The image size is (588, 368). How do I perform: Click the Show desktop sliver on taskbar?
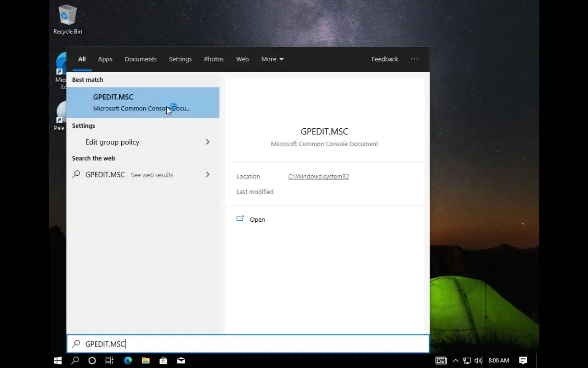pyautogui.click(x=537, y=360)
